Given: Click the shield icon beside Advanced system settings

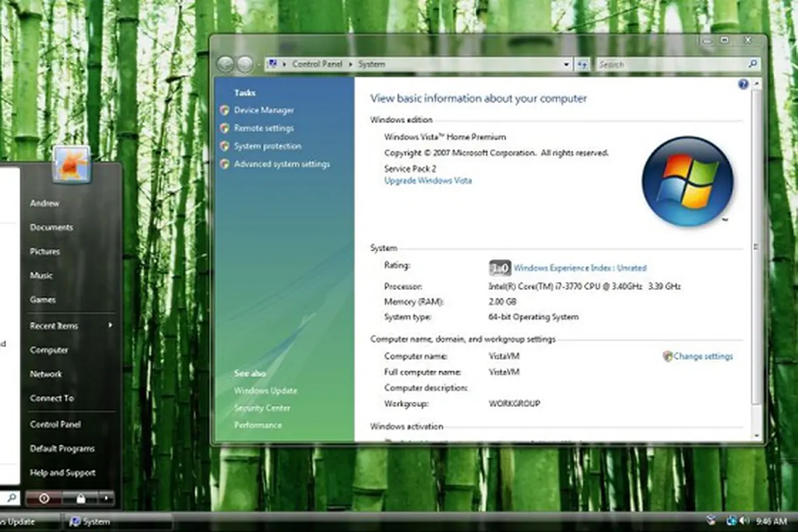Looking at the screenshot, I should [225, 164].
